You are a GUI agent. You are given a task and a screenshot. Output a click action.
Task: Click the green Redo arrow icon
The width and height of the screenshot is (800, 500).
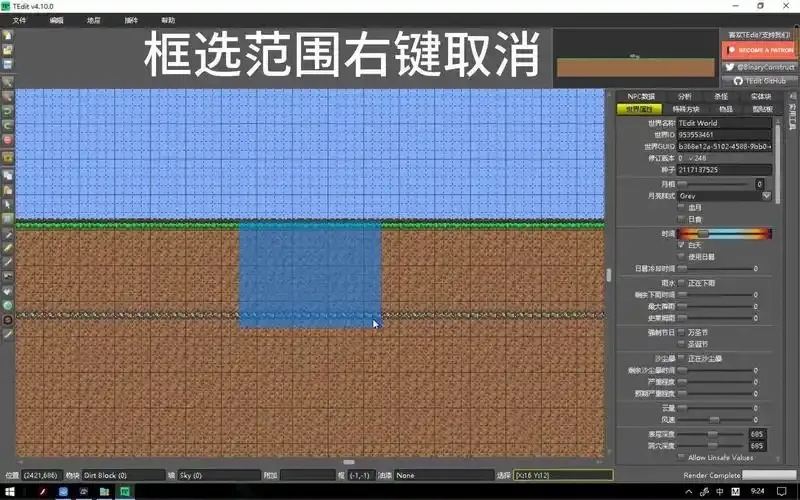[7, 125]
